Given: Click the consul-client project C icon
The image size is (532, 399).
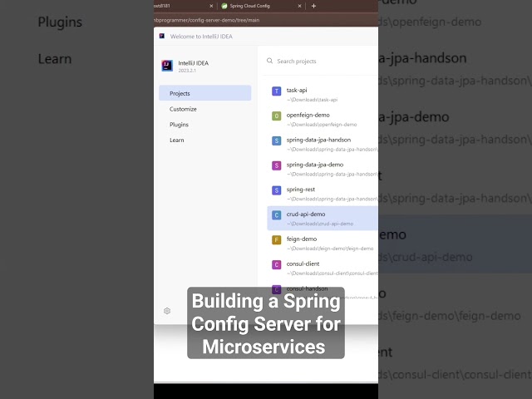Looking at the screenshot, I should (x=277, y=264).
